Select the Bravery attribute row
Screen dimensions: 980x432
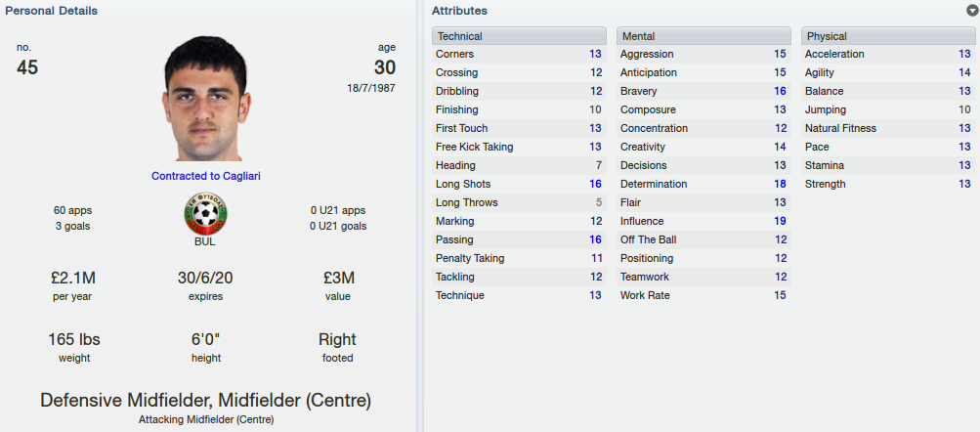(703, 91)
